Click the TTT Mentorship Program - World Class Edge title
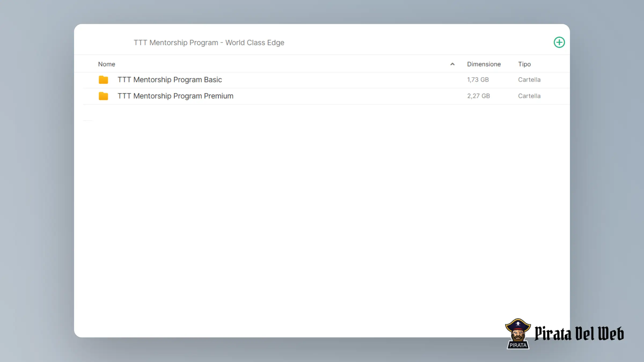Screen dimensions: 644x362 (209, 43)
